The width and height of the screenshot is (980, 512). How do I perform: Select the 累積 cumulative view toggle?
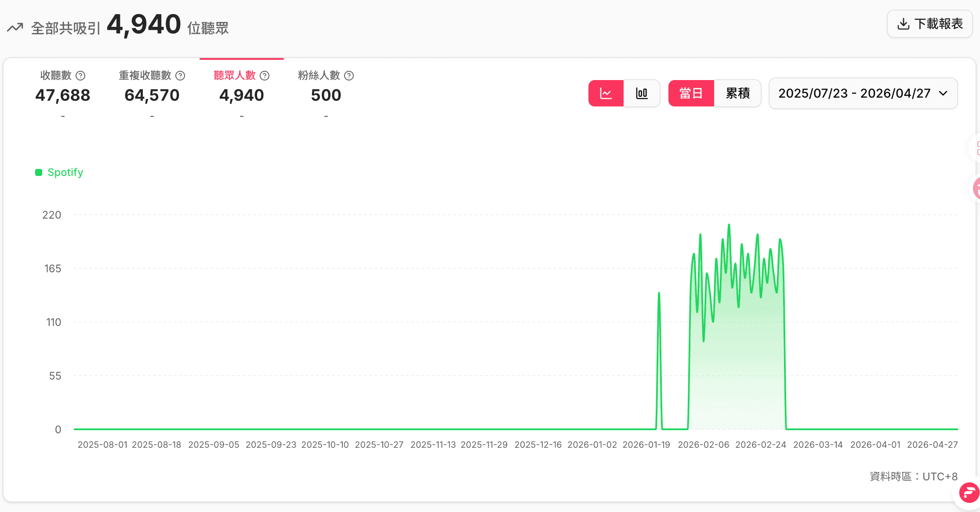(738, 93)
